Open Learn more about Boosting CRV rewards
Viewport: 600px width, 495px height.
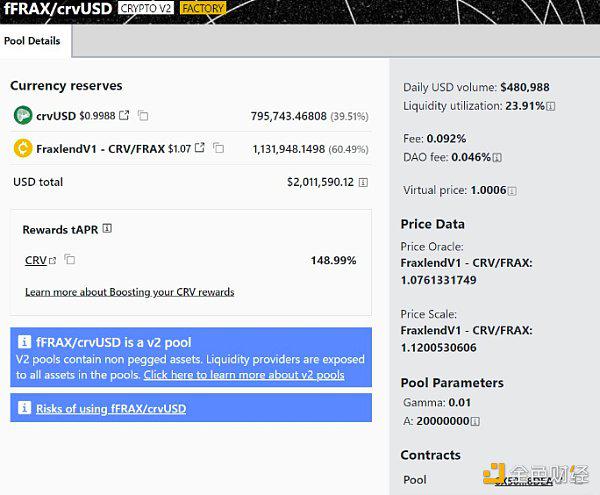point(130,292)
